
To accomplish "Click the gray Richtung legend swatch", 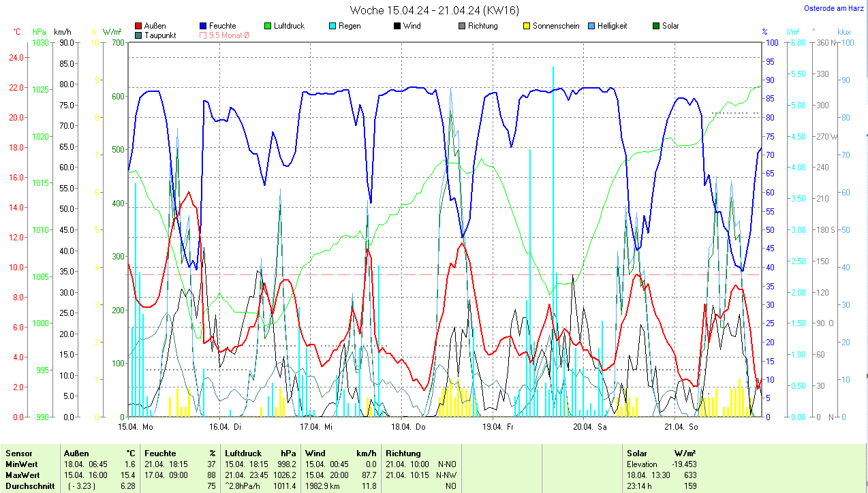I will (x=462, y=26).
